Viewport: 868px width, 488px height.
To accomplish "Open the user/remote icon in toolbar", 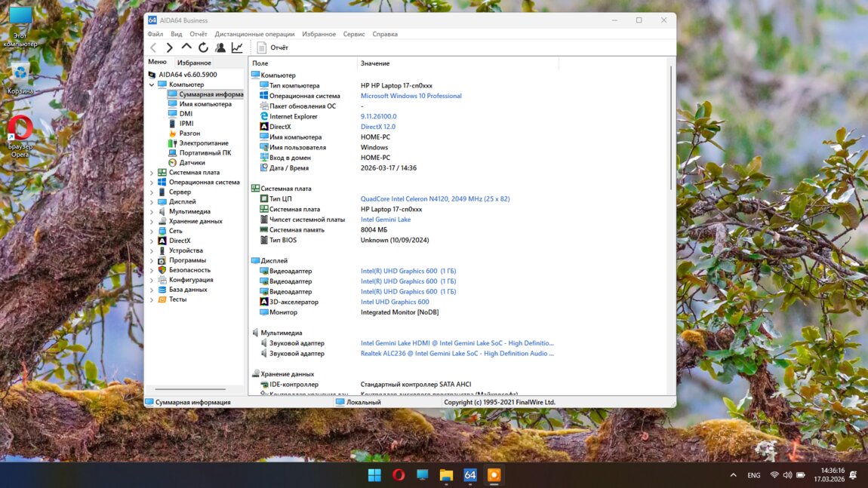I will pyautogui.click(x=220, y=48).
